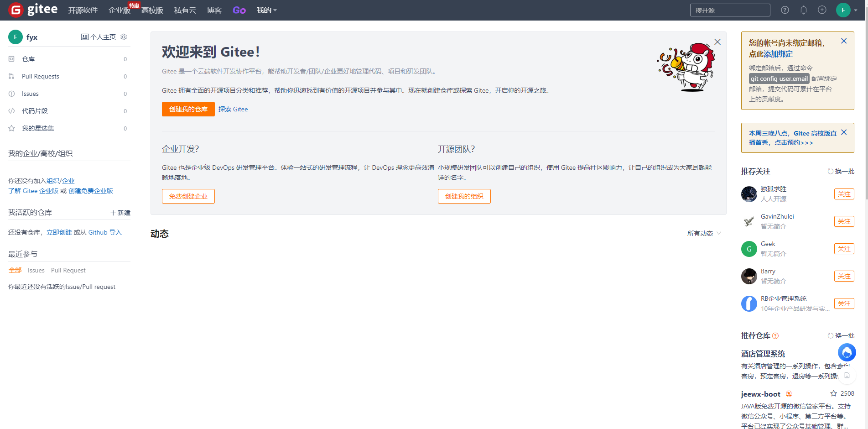Click 新建 beside 我活跃的仓库

click(x=120, y=213)
